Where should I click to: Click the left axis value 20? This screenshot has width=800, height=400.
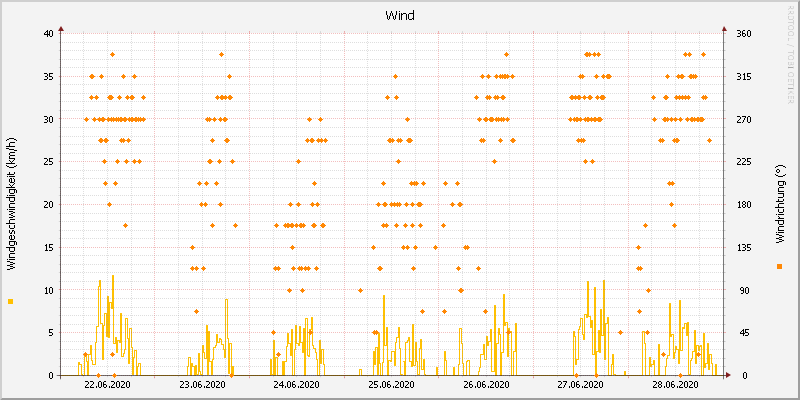(48, 204)
